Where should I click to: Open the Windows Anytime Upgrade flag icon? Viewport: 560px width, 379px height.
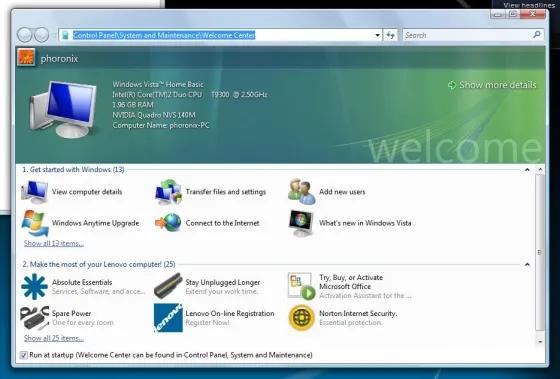35,223
